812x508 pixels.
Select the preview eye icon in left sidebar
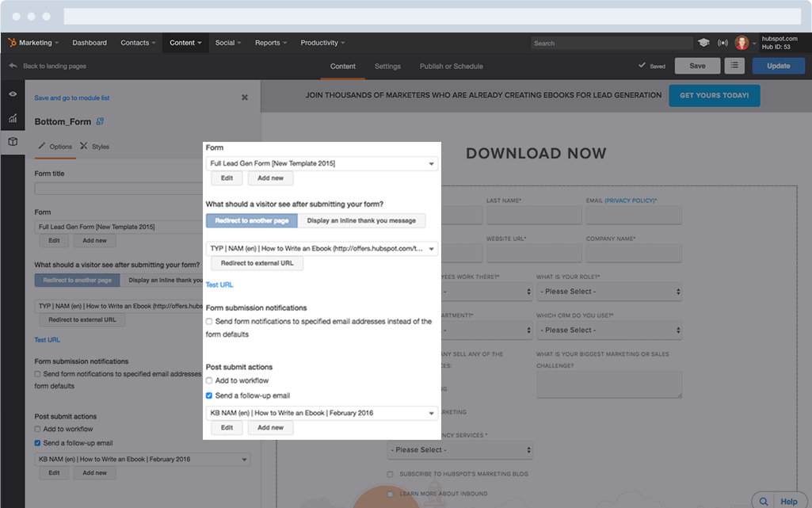(13, 94)
